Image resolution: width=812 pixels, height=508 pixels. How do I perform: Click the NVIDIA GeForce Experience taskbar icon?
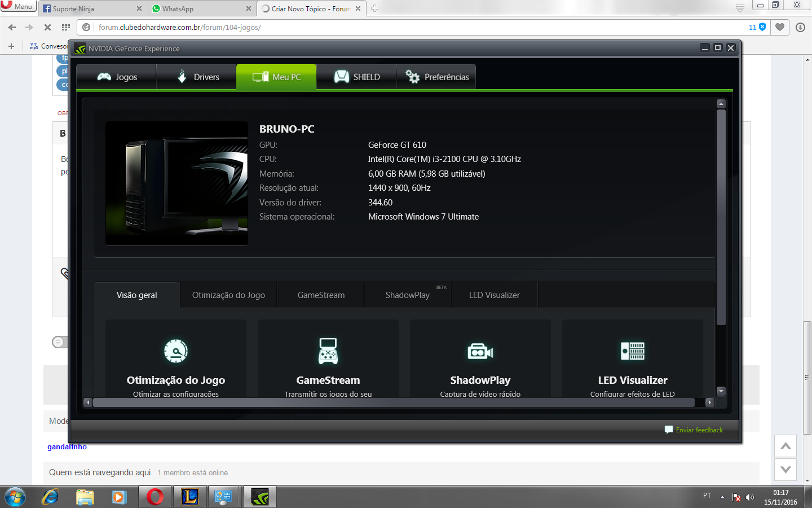(260, 497)
